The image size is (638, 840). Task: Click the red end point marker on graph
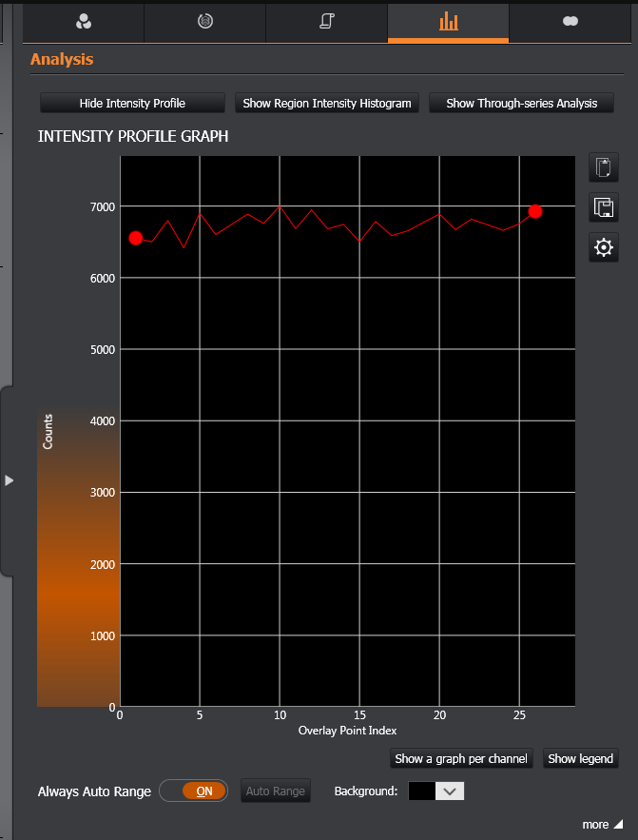(535, 211)
